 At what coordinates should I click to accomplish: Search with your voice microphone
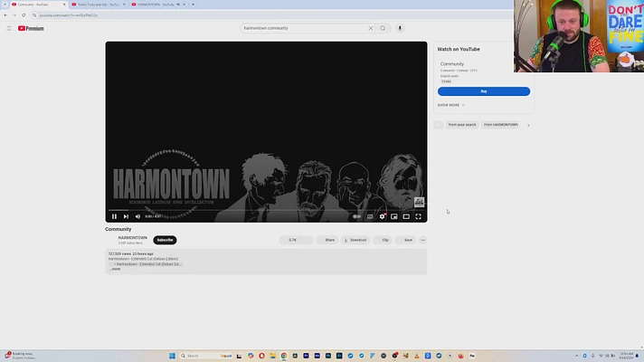point(400,28)
